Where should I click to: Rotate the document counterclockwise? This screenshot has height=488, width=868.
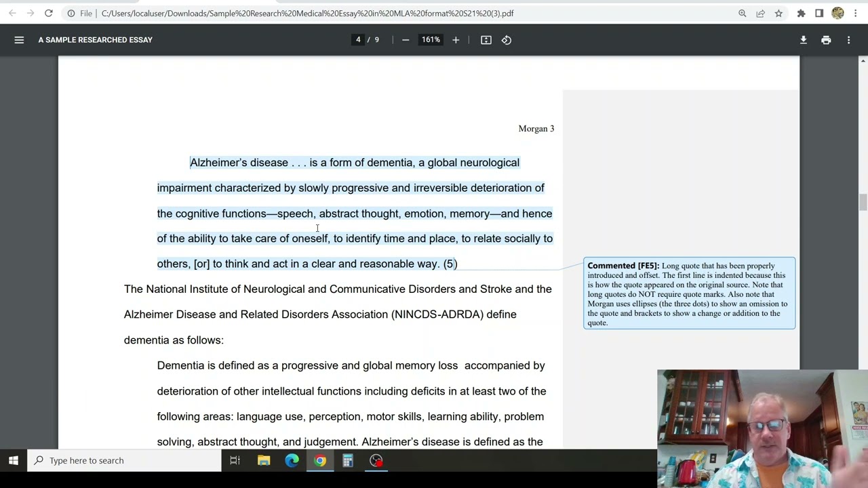click(507, 40)
